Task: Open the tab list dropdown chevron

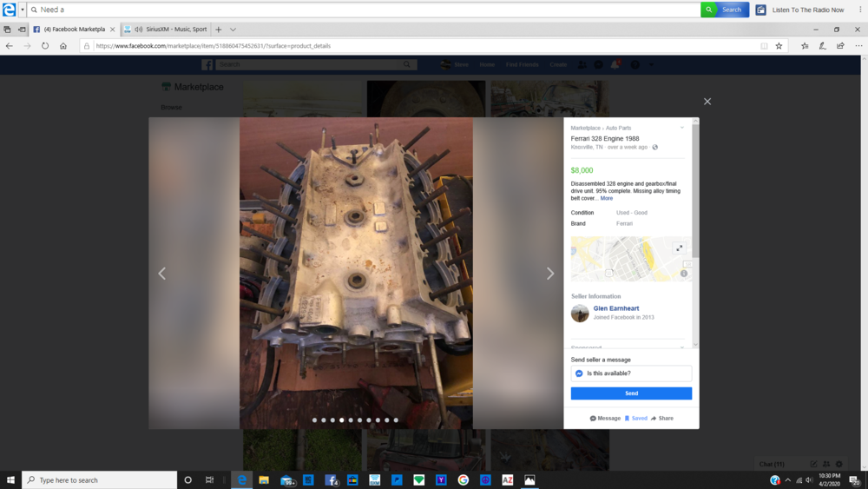Action: pos(233,30)
